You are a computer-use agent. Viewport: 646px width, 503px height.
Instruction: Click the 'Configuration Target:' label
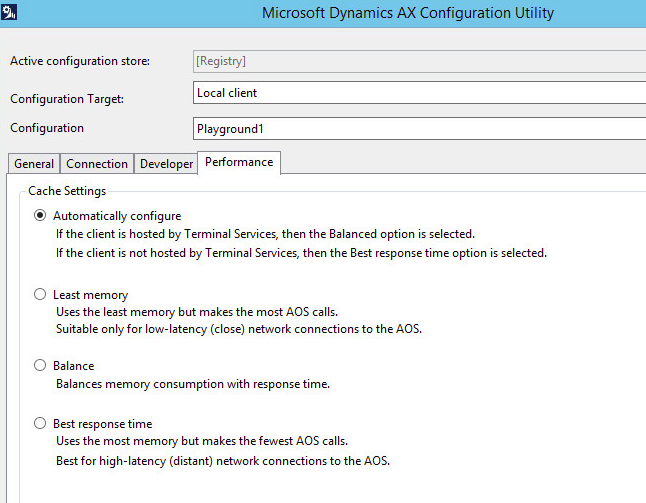[x=67, y=99]
